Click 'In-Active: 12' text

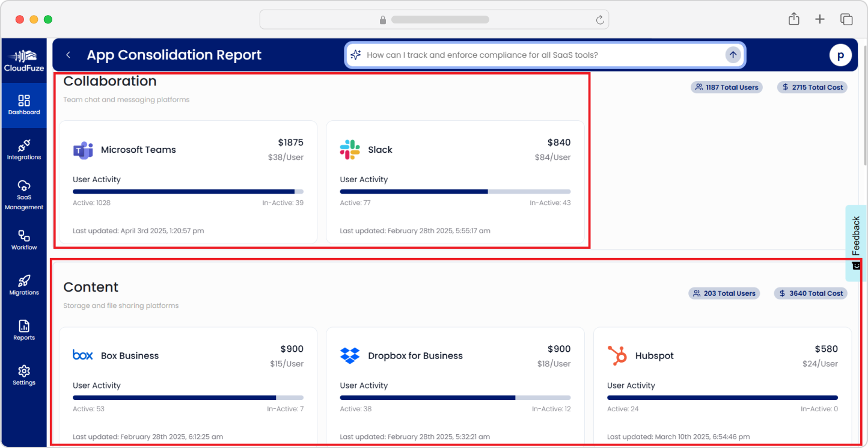(x=551, y=409)
